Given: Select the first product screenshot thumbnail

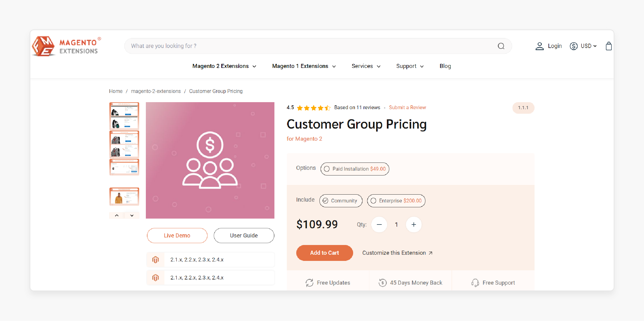Looking at the screenshot, I should click(124, 116).
